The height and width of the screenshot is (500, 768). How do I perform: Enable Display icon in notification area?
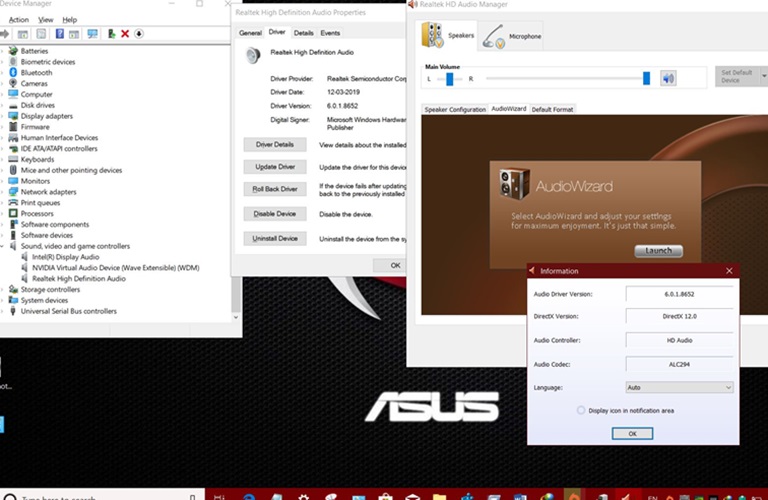581,410
